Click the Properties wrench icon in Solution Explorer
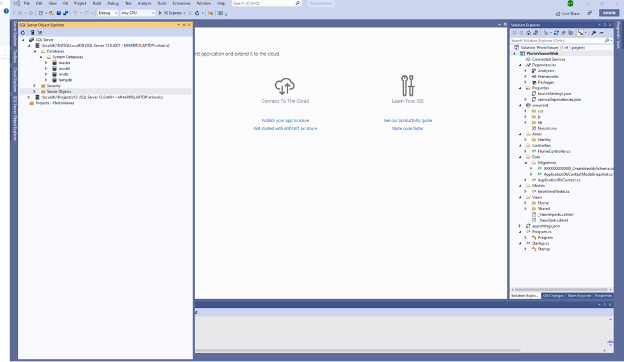Viewport: 624px width, 362px height. [x=594, y=33]
